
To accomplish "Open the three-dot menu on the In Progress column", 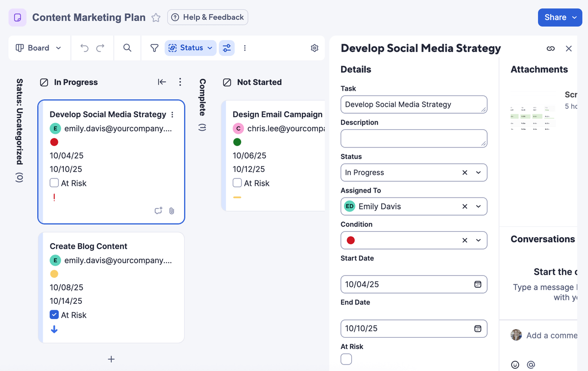I will click(180, 82).
